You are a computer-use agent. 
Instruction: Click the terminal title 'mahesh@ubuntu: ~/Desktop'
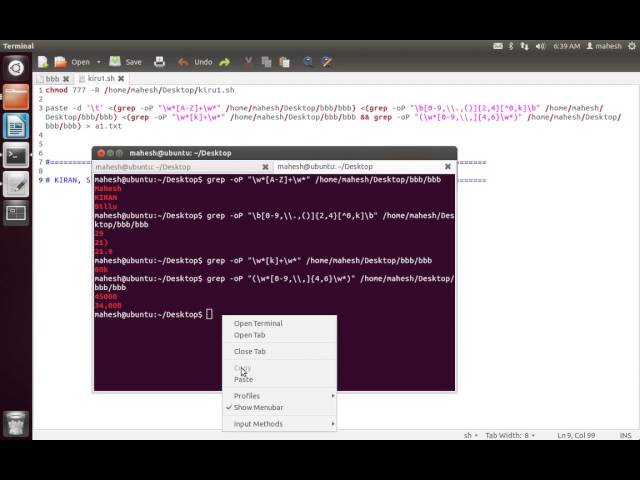coord(180,153)
